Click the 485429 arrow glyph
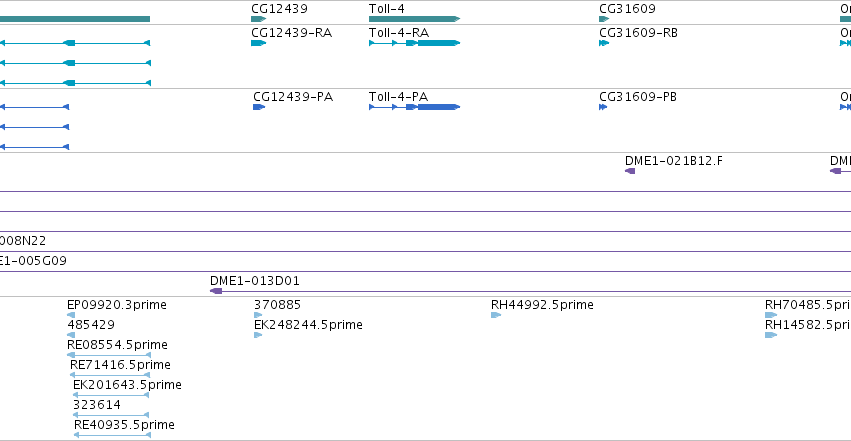The height and width of the screenshot is (441, 851). [x=71, y=335]
